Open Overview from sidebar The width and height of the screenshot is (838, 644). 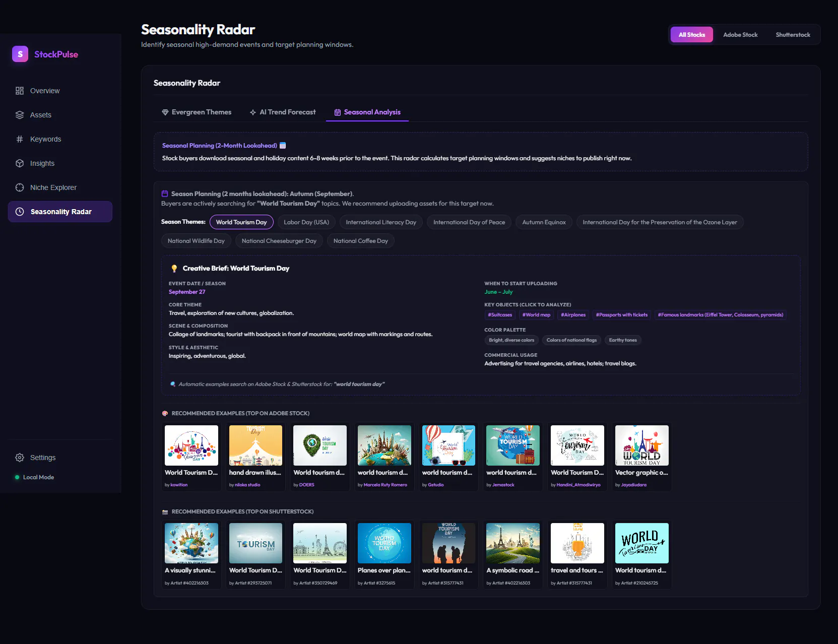(60, 91)
